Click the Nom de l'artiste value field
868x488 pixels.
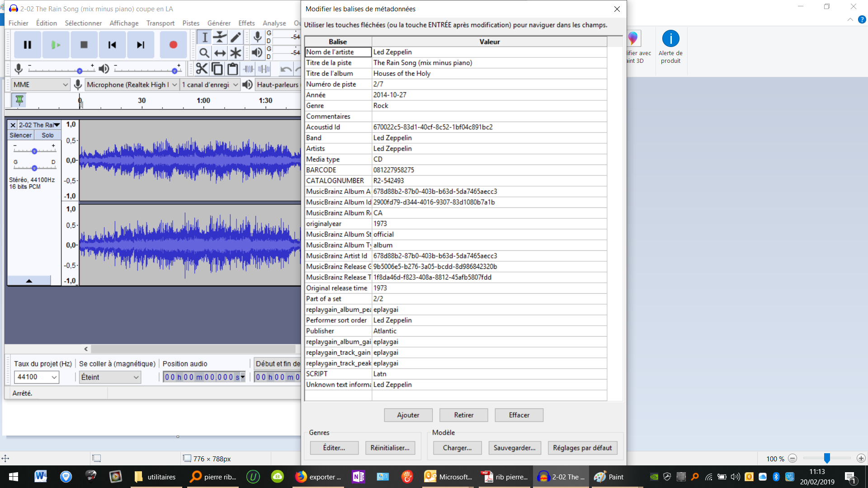(489, 52)
